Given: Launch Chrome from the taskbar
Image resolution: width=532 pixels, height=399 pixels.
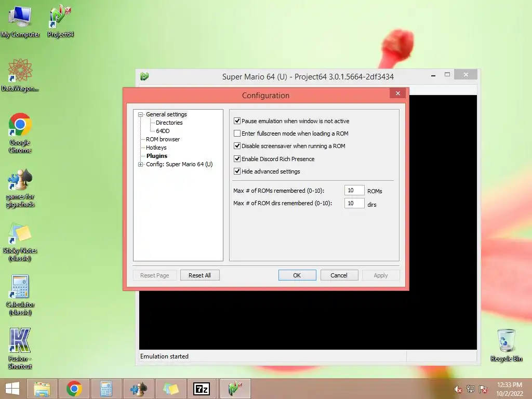Looking at the screenshot, I should 74,389.
